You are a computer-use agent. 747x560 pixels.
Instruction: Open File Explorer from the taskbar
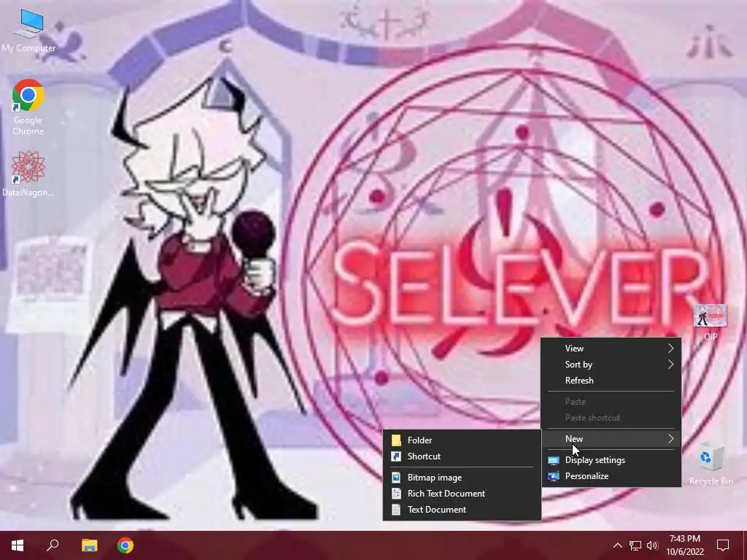pos(89,545)
